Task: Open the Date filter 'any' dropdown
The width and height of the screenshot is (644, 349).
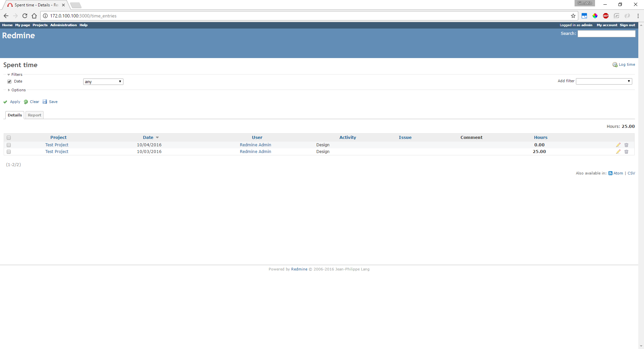Action: pyautogui.click(x=103, y=82)
